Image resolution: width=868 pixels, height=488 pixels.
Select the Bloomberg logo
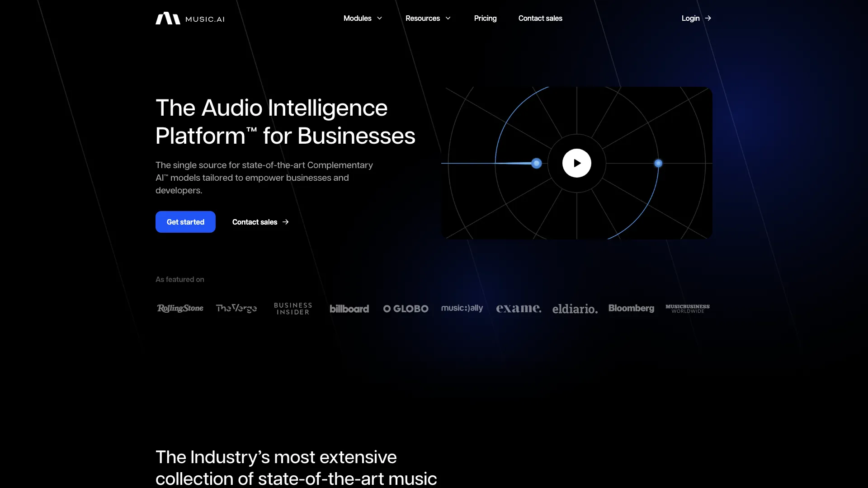(x=631, y=308)
